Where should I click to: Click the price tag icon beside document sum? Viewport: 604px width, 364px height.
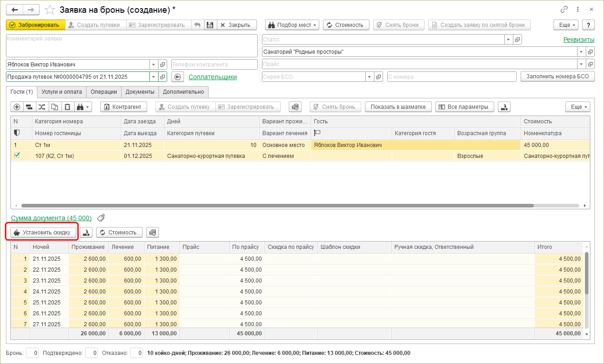101,218
